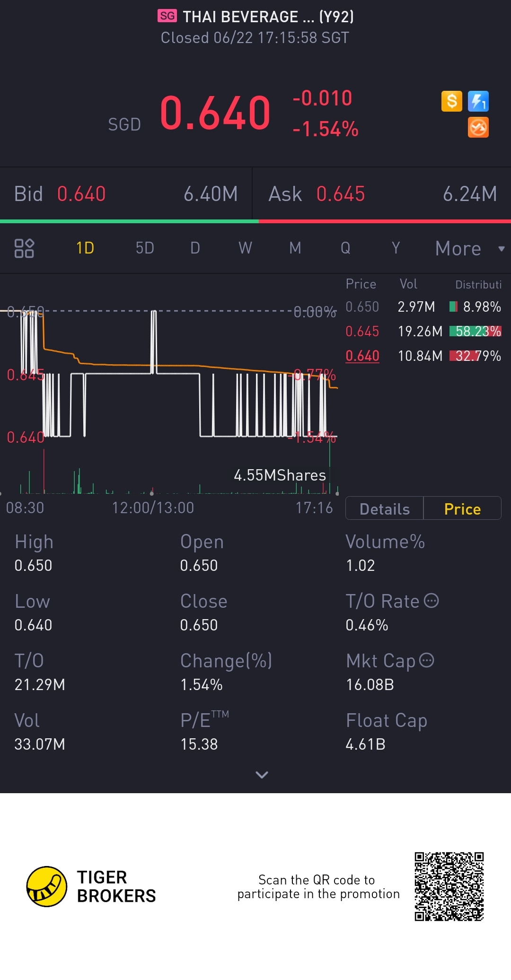This screenshot has width=511, height=980.
Task: Switch to the M monthly chart
Action: pos(295,248)
